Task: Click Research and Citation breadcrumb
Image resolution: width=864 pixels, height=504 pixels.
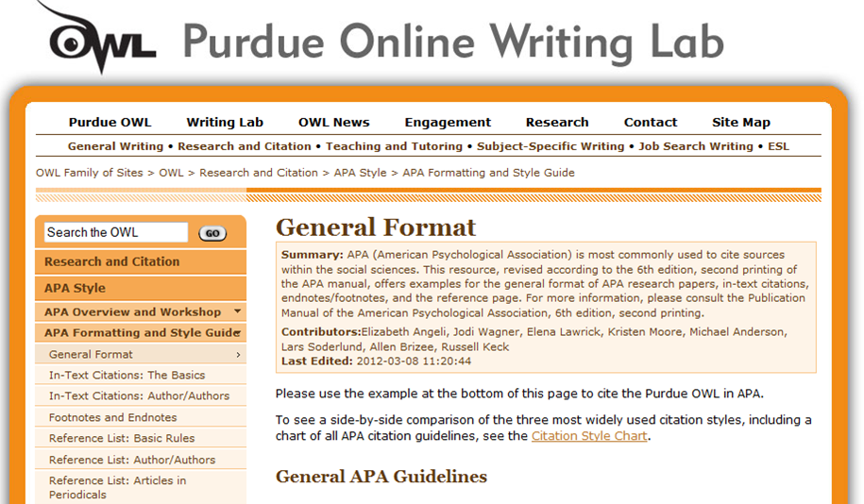Action: (x=259, y=173)
